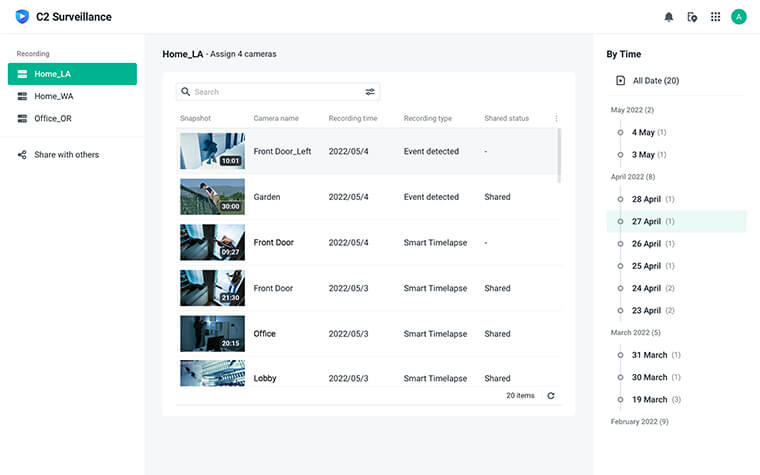
Task: Select the Home_WA recording location
Action: tap(72, 96)
